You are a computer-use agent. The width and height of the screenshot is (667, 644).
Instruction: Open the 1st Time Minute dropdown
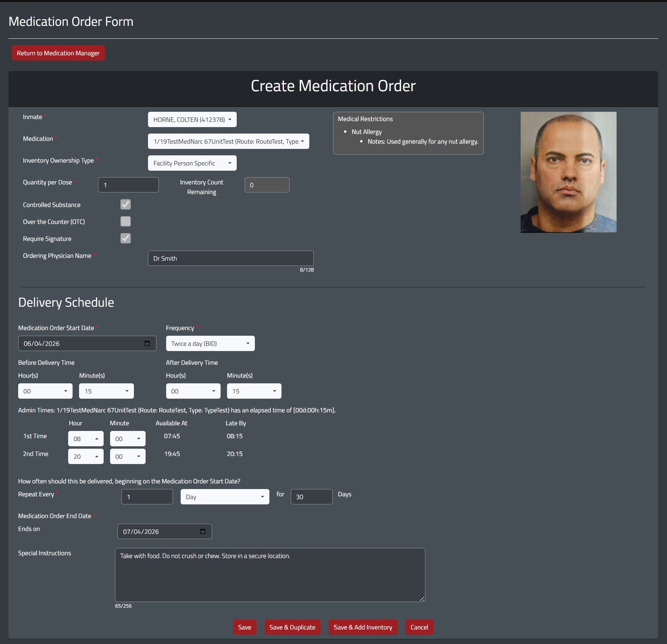click(x=127, y=439)
